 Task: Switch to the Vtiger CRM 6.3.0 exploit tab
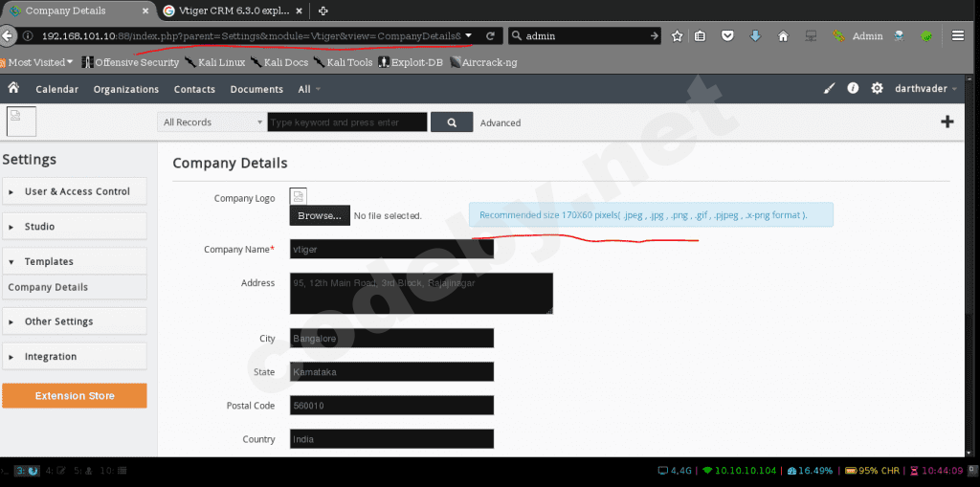[x=234, y=11]
